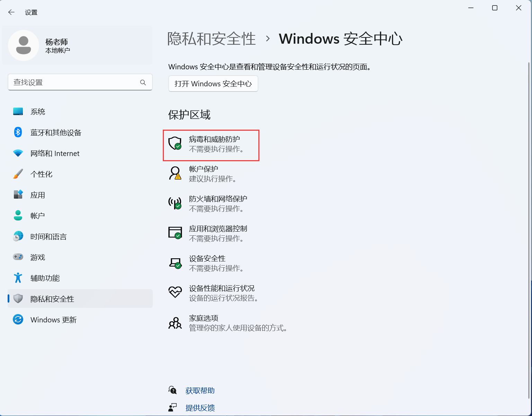Viewport: 532px width, 416px height.
Task: Click the heart pulse icon for 设备性能和运行状况
Action: tap(175, 292)
